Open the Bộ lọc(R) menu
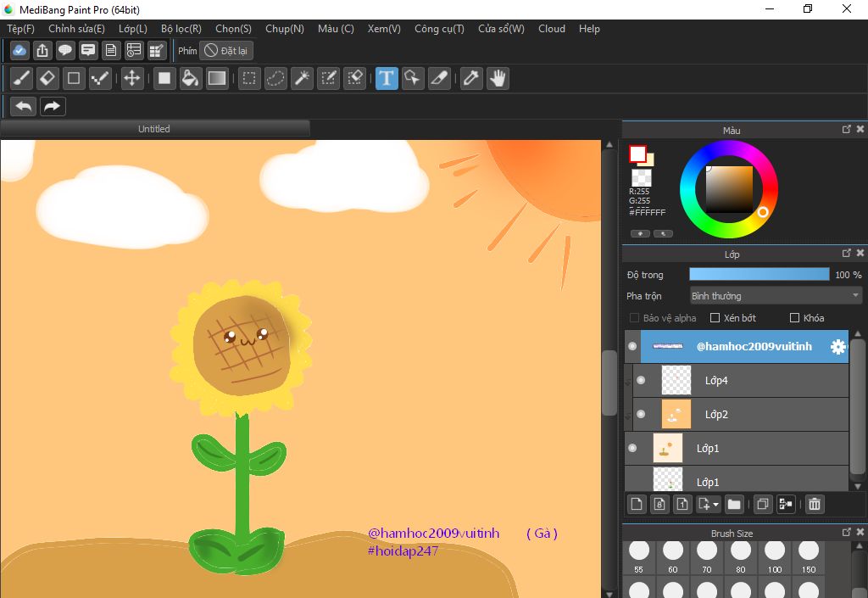Image resolution: width=868 pixels, height=598 pixels. point(181,29)
